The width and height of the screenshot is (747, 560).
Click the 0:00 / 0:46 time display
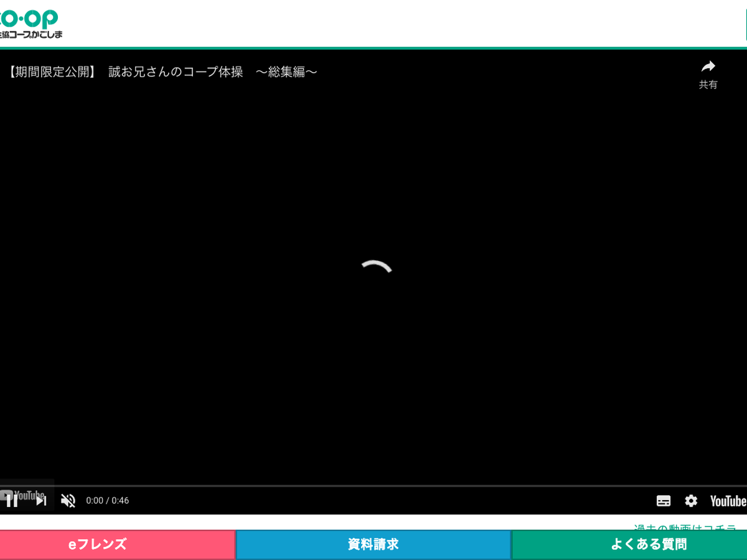[x=108, y=500]
